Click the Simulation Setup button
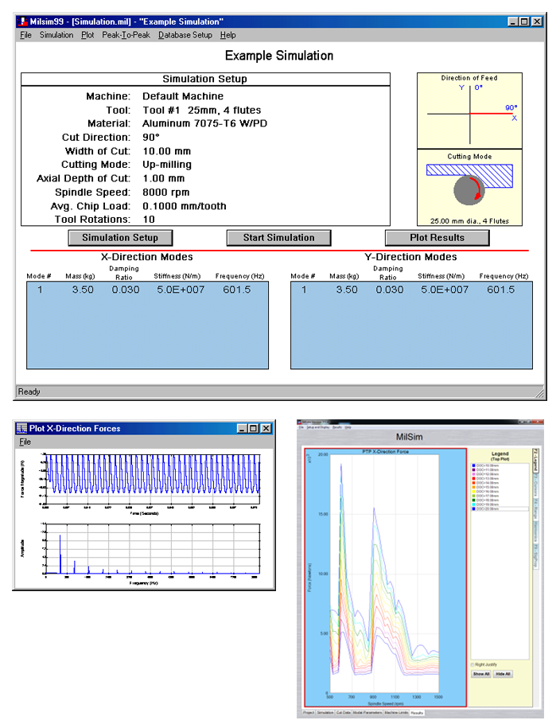The width and height of the screenshot is (560, 728). [120, 238]
